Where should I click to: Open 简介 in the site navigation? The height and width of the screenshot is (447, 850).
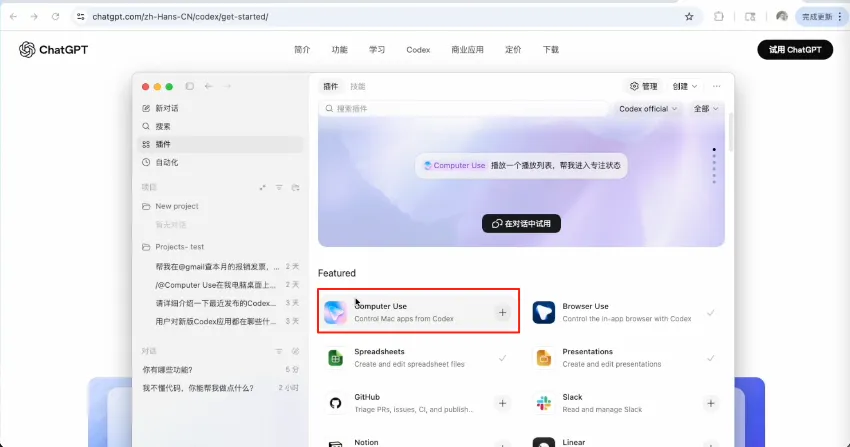click(x=302, y=50)
